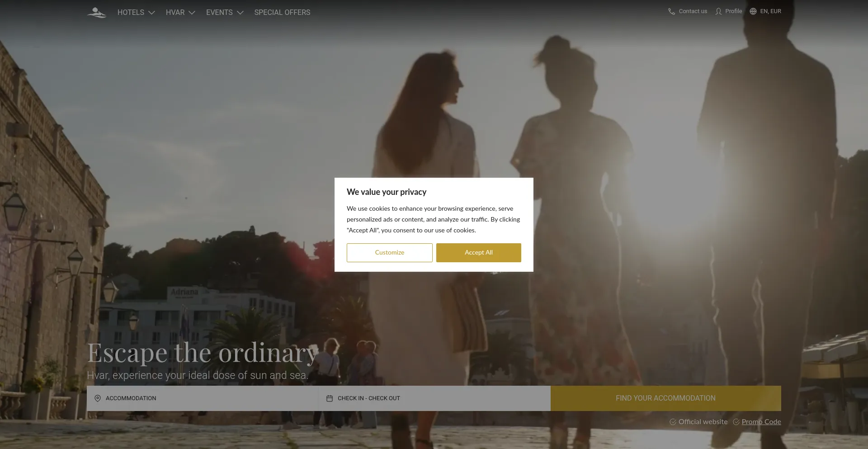The height and width of the screenshot is (449, 868).
Task: Accept all cookies in the privacy dialog
Action: (x=478, y=252)
